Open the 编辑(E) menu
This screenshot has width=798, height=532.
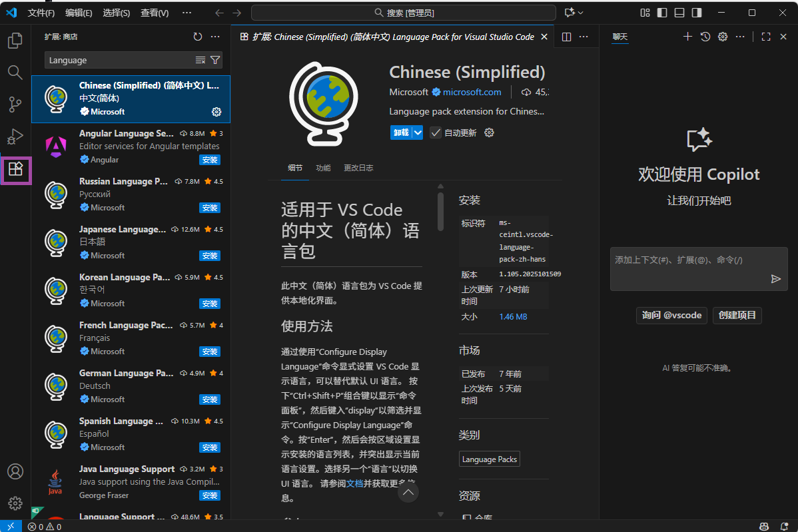click(x=79, y=13)
